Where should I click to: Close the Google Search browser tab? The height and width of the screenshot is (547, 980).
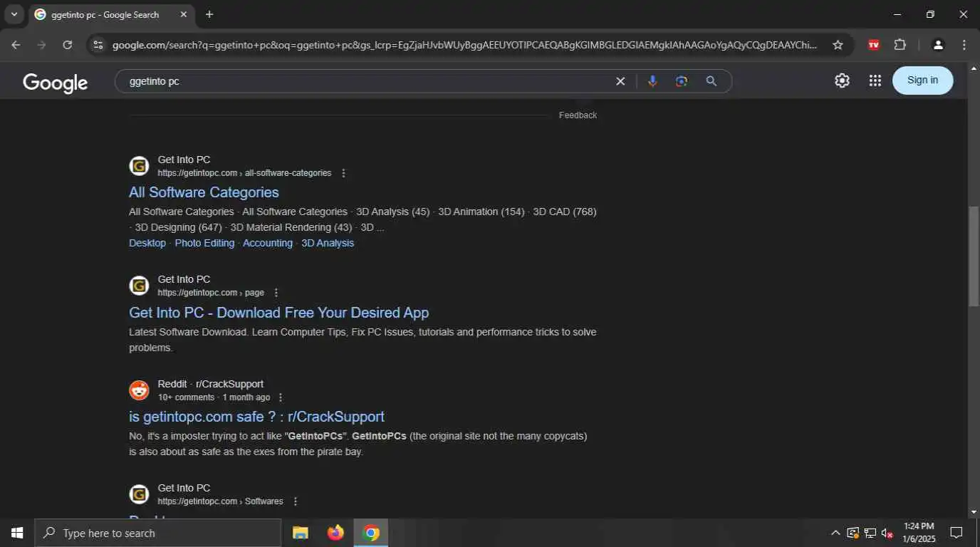(183, 14)
